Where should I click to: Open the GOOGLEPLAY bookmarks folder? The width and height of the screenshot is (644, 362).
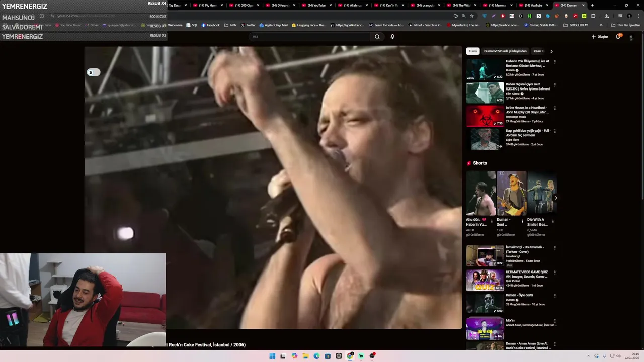576,25
